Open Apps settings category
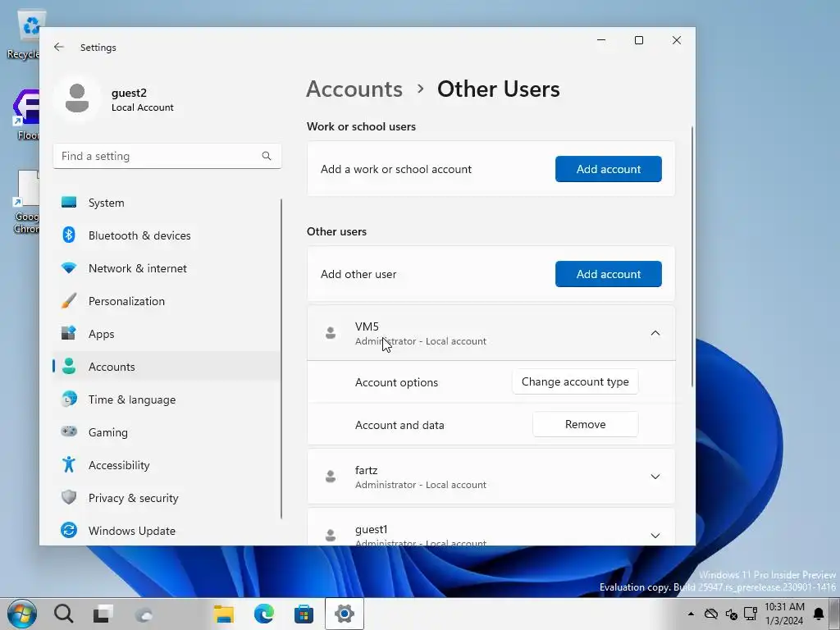This screenshot has width=840, height=630. (167, 334)
